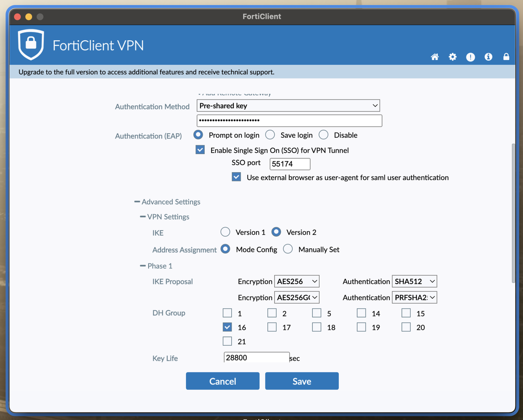This screenshot has height=420, width=523.
Task: Open Authentication Method dropdown
Action: point(288,105)
